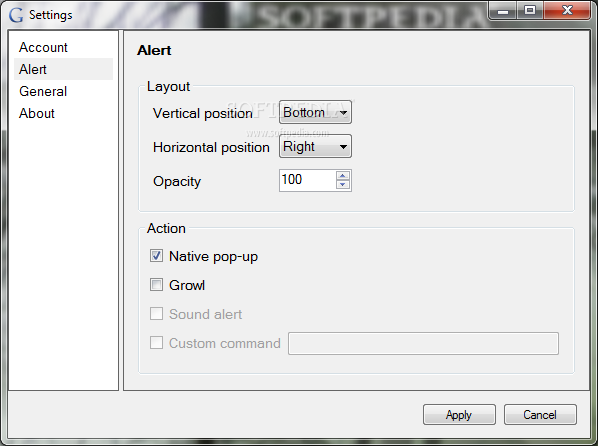Open the Horizontal position dropdown
The image size is (598, 446).
click(x=315, y=146)
